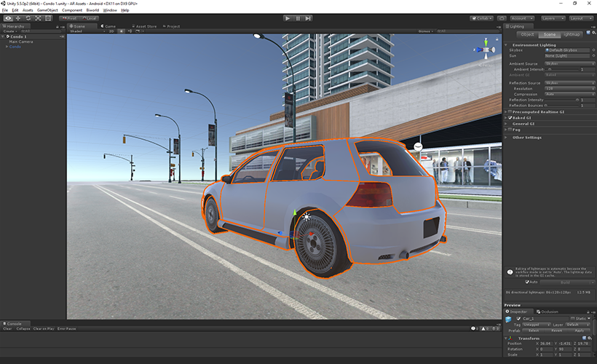Select the Rotate tool
The width and height of the screenshot is (597, 364).
28,18
